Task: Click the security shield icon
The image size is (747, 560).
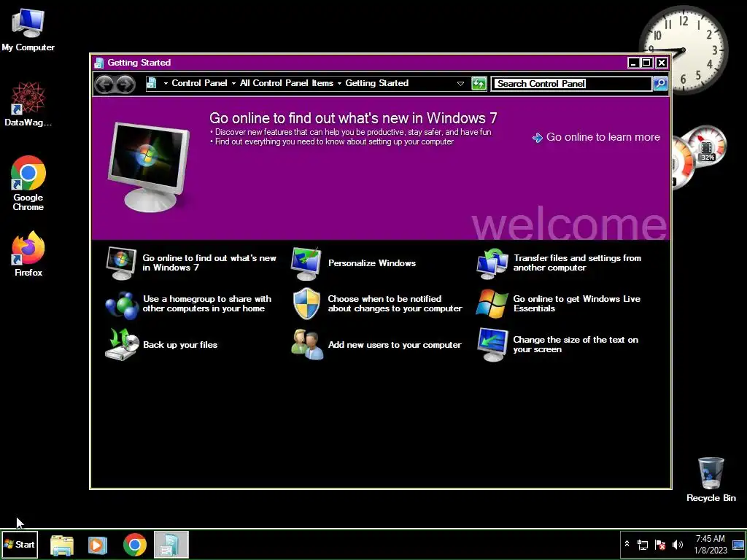Action: click(306, 303)
